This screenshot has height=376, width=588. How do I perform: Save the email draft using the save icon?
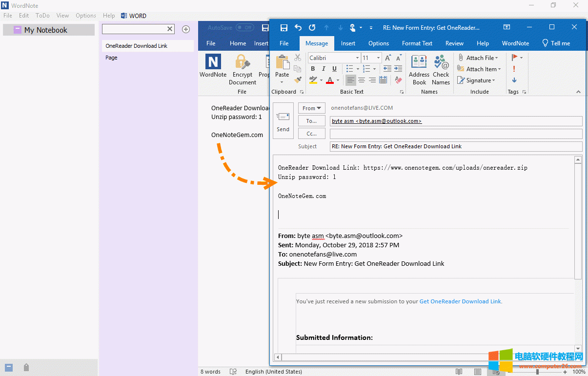[x=284, y=28]
